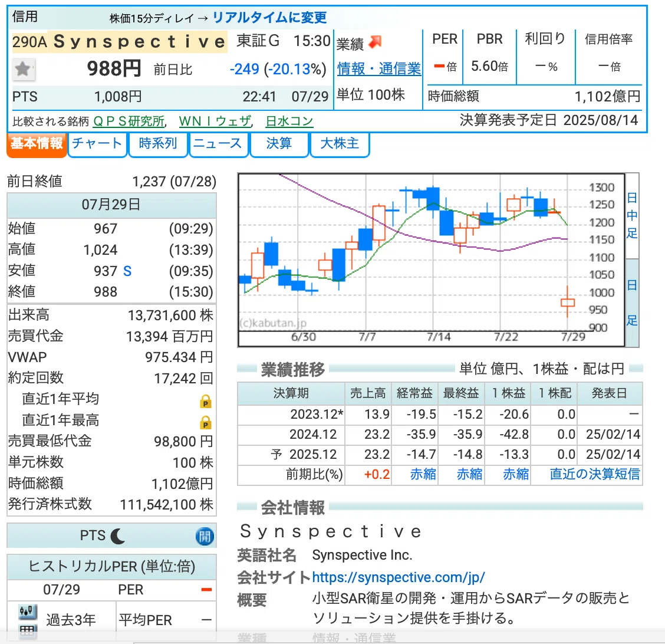The image size is (665, 644).
Task: Click 高値 1,024 value
Action: [x=100, y=250]
